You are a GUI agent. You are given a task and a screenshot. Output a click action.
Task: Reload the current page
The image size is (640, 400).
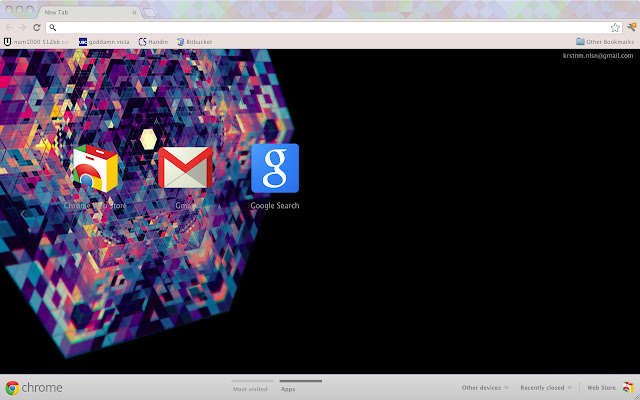(37, 27)
